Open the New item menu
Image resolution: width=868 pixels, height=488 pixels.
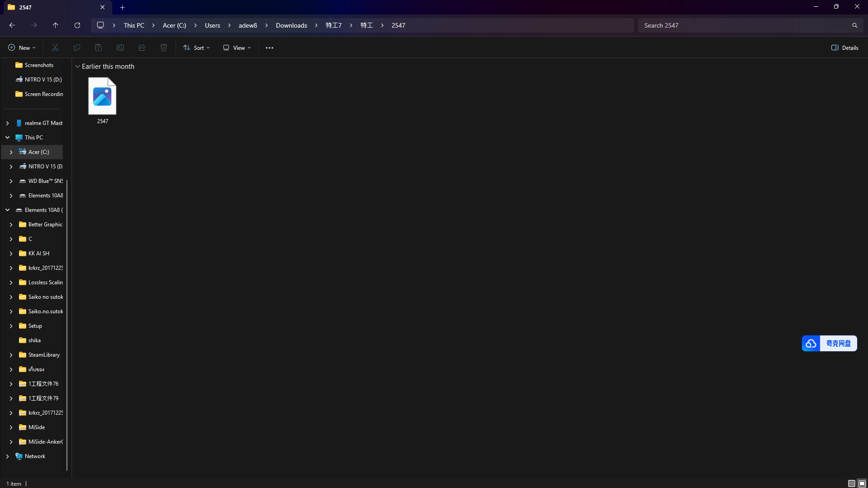pyautogui.click(x=22, y=48)
